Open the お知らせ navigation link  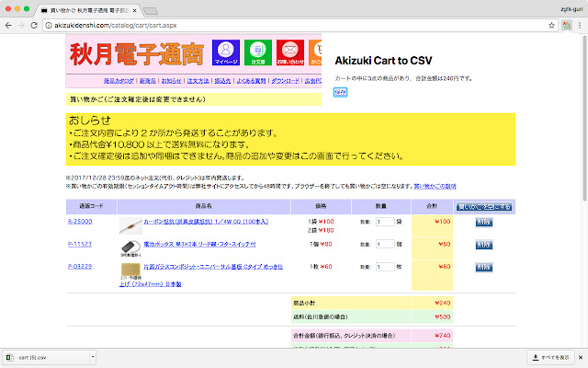[172, 81]
